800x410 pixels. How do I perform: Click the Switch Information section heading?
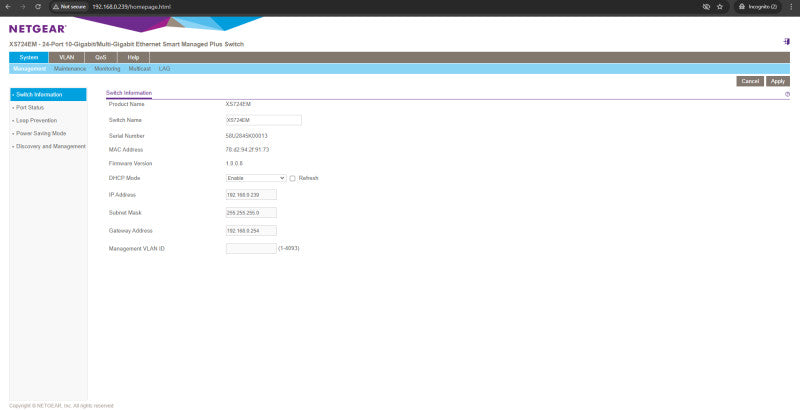coord(129,93)
